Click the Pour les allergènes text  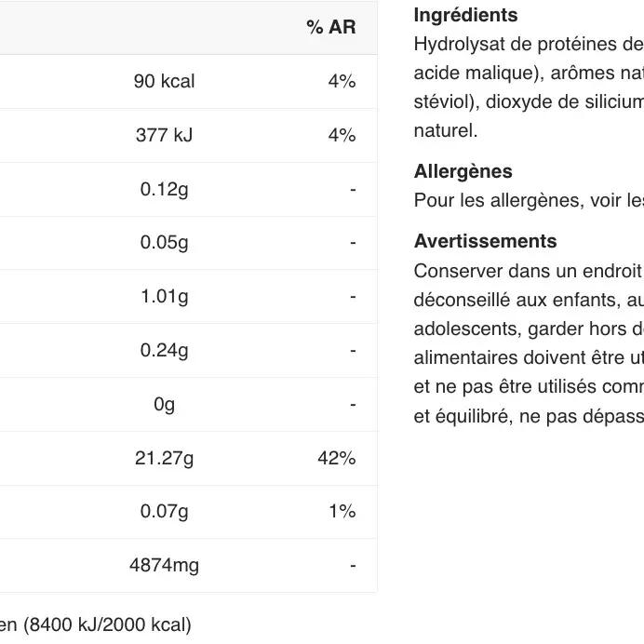[x=529, y=200]
